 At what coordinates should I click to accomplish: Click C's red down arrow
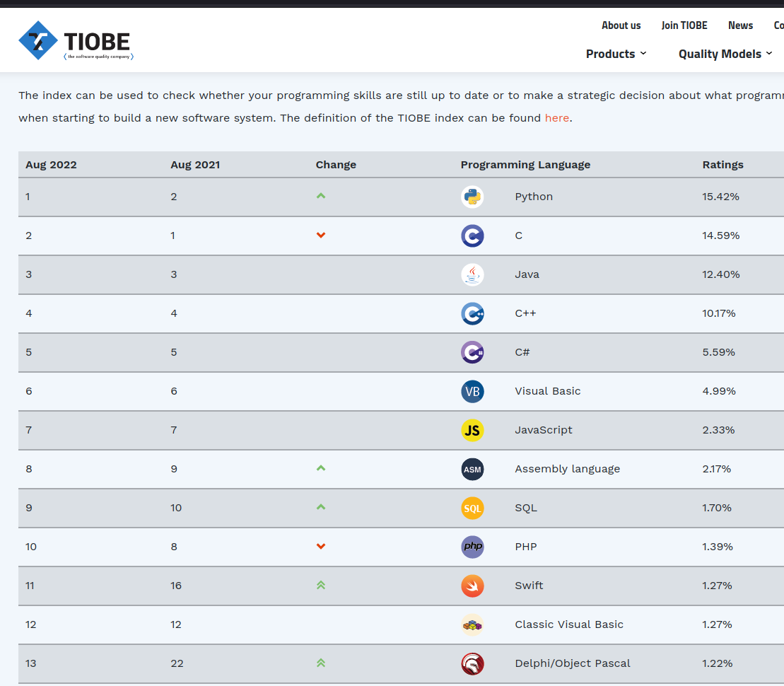point(321,236)
